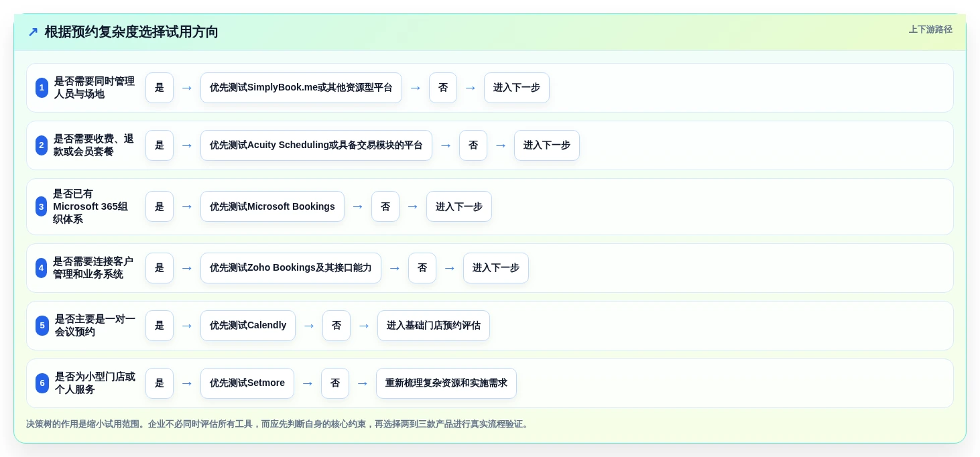Select the step 3 number badge

(x=42, y=206)
